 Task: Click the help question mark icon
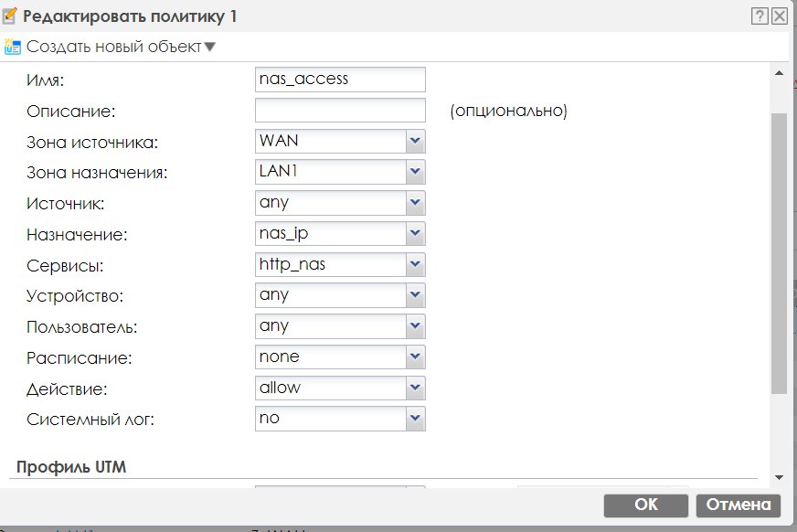(x=760, y=16)
